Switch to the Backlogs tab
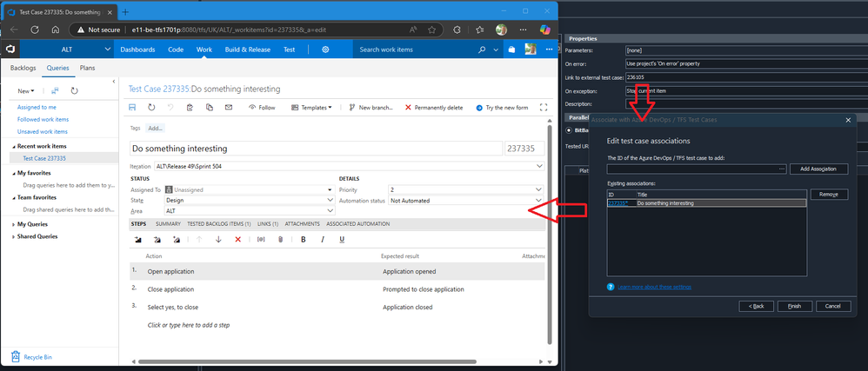The width and height of the screenshot is (868, 371). click(23, 68)
